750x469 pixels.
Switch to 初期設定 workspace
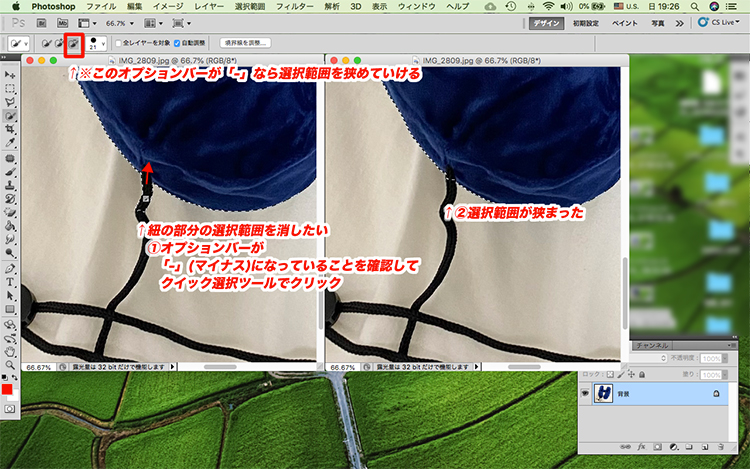[x=586, y=23]
